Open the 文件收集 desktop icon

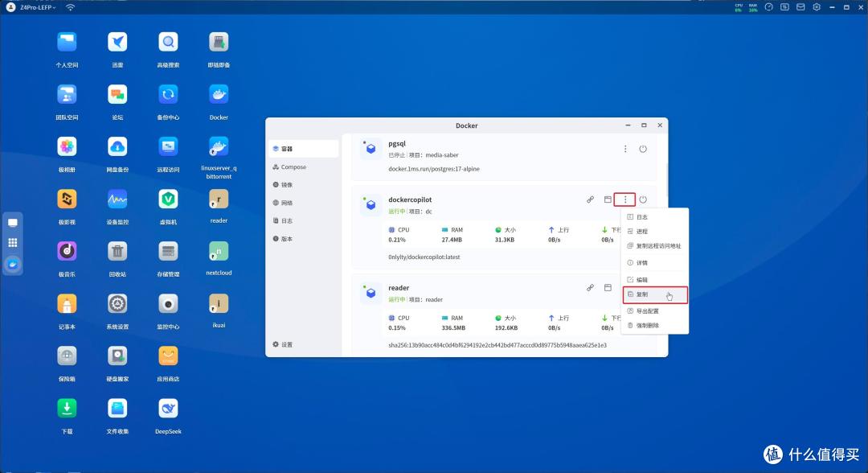point(117,409)
